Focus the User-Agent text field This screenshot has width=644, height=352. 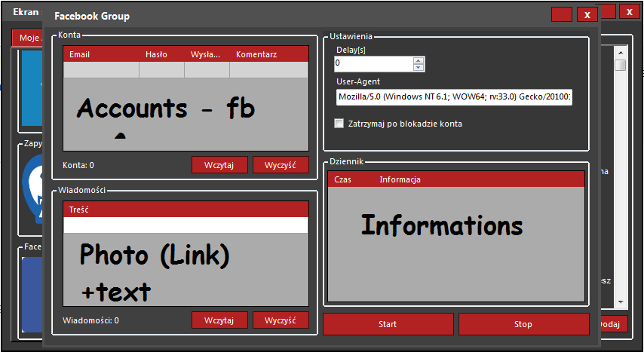pyautogui.click(x=453, y=97)
